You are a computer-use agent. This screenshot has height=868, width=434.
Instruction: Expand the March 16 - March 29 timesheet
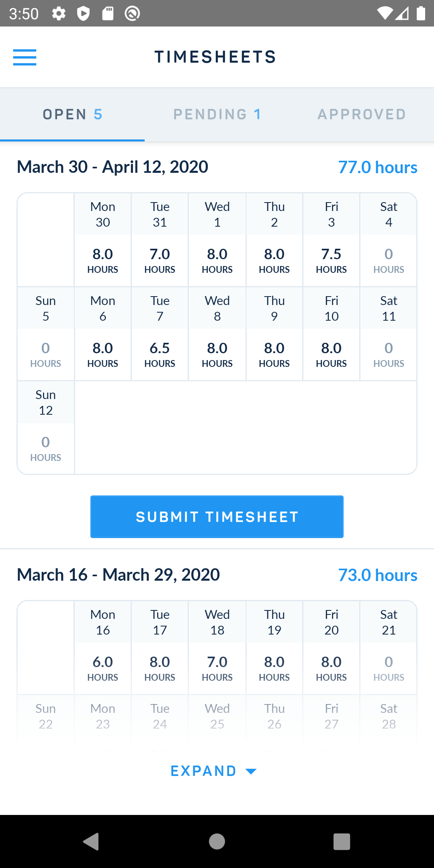click(214, 771)
